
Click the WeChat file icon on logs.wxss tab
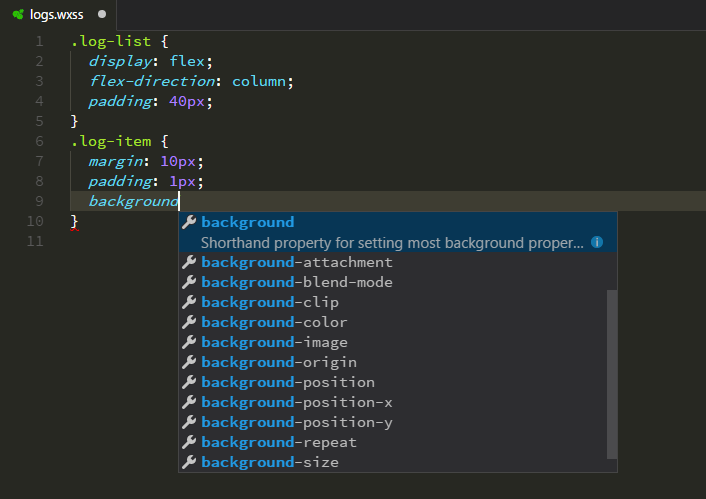[18, 14]
